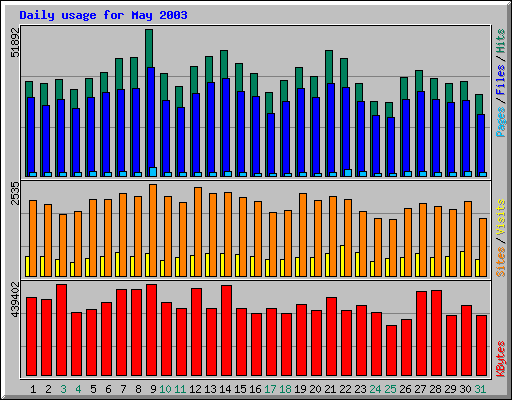
Task: Click the 'Daily usage for May 2003' title
Action: coord(103,15)
